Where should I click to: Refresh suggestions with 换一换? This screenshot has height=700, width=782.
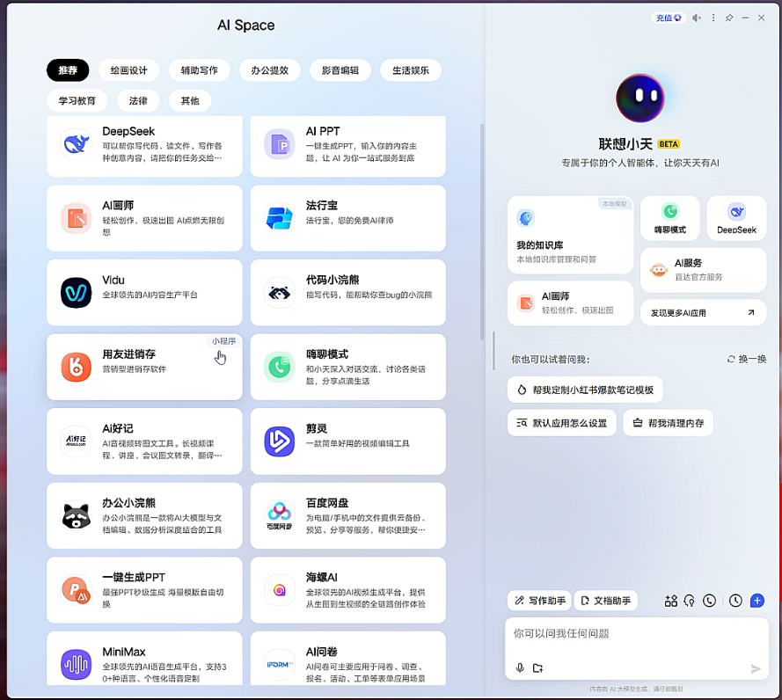click(x=747, y=359)
